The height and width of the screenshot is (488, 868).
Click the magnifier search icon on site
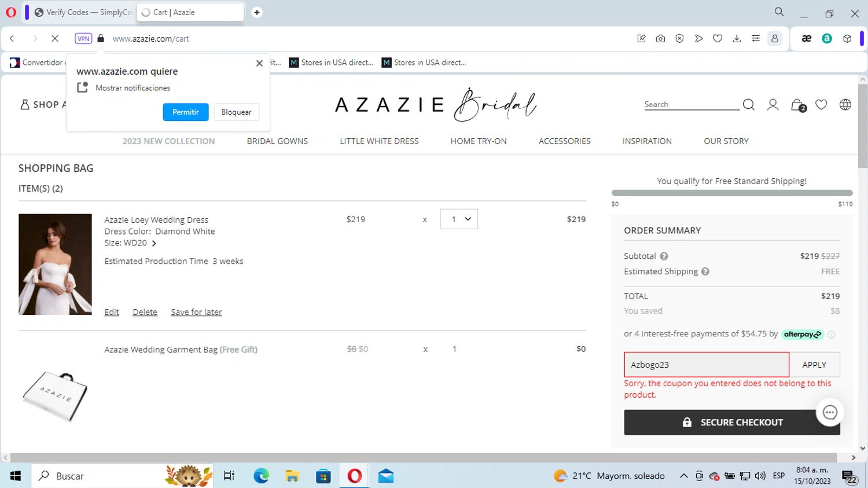click(x=749, y=105)
